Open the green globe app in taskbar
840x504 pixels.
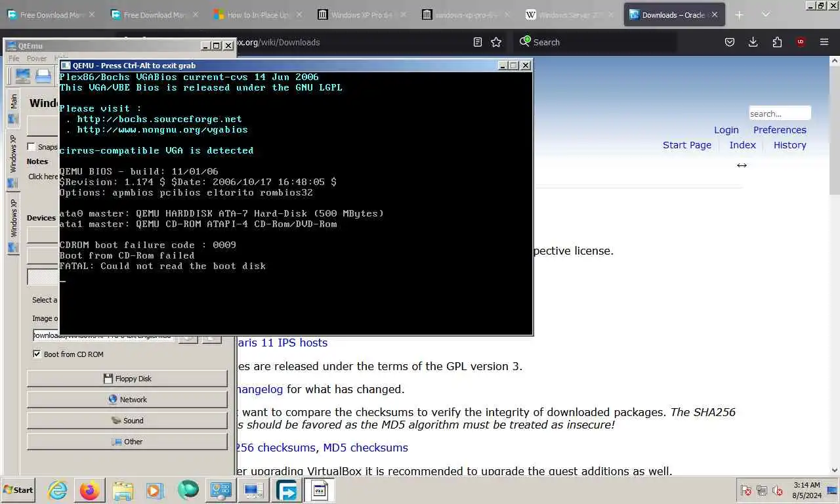pyautogui.click(x=188, y=490)
